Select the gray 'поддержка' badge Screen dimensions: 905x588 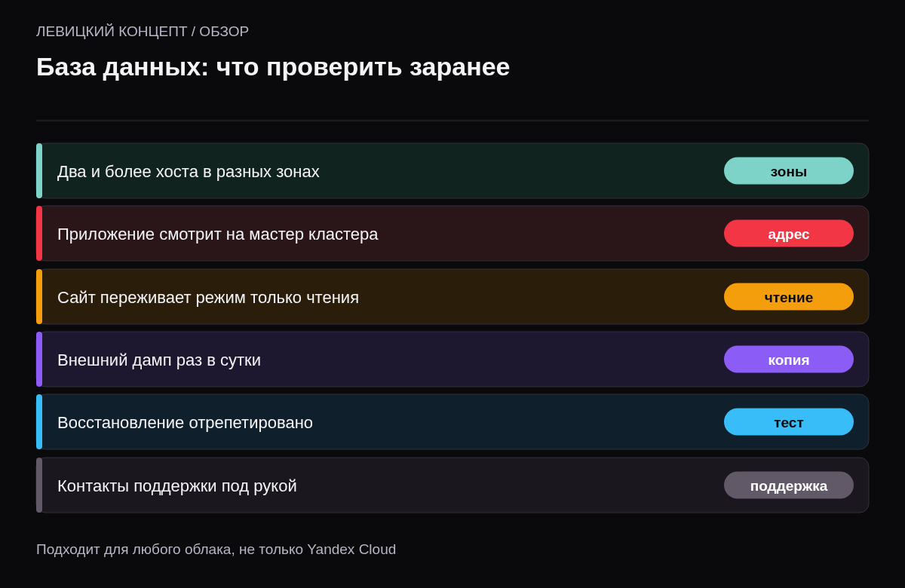(x=789, y=485)
